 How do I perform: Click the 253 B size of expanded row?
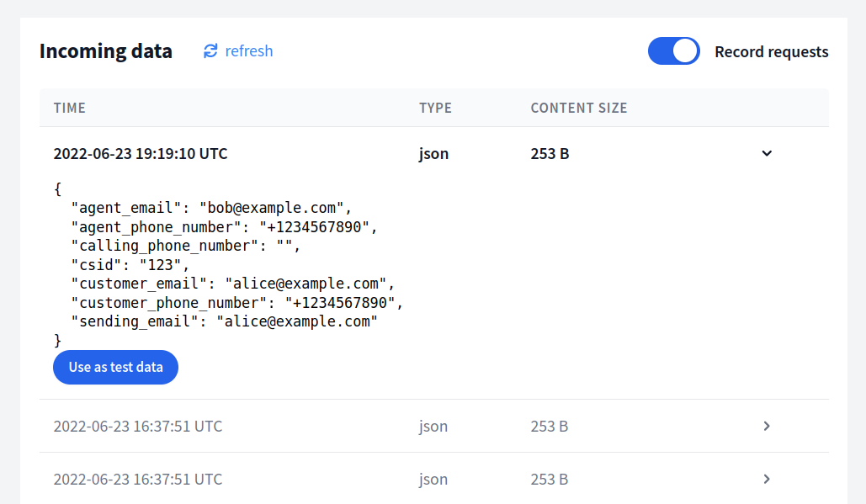click(550, 154)
